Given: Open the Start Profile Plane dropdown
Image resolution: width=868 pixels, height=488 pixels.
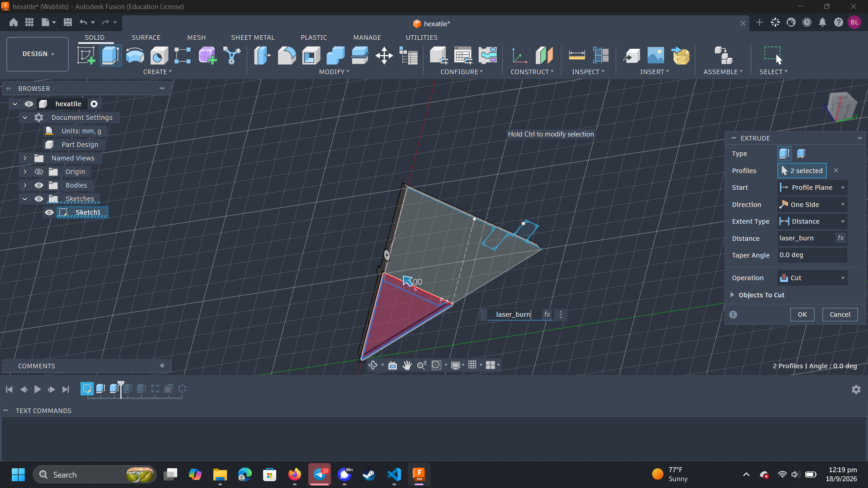Looking at the screenshot, I should pyautogui.click(x=812, y=188).
